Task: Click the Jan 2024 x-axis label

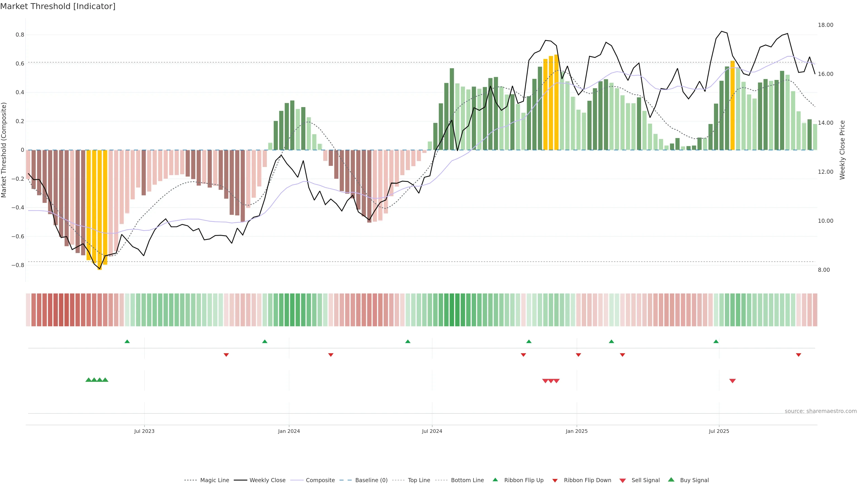Action: [x=289, y=431]
